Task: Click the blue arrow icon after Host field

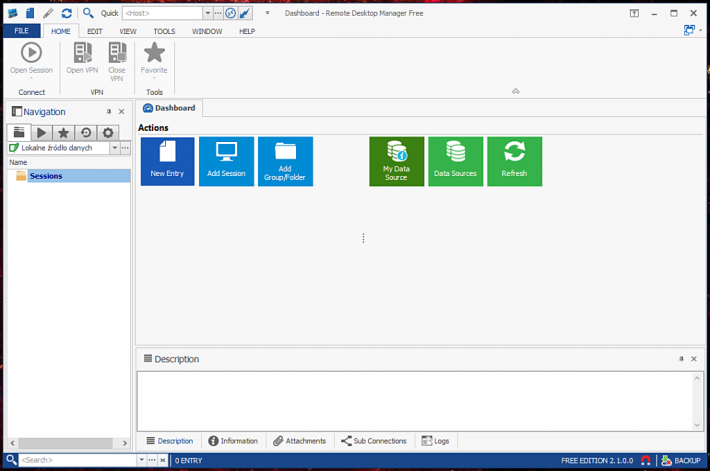Action: click(245, 13)
